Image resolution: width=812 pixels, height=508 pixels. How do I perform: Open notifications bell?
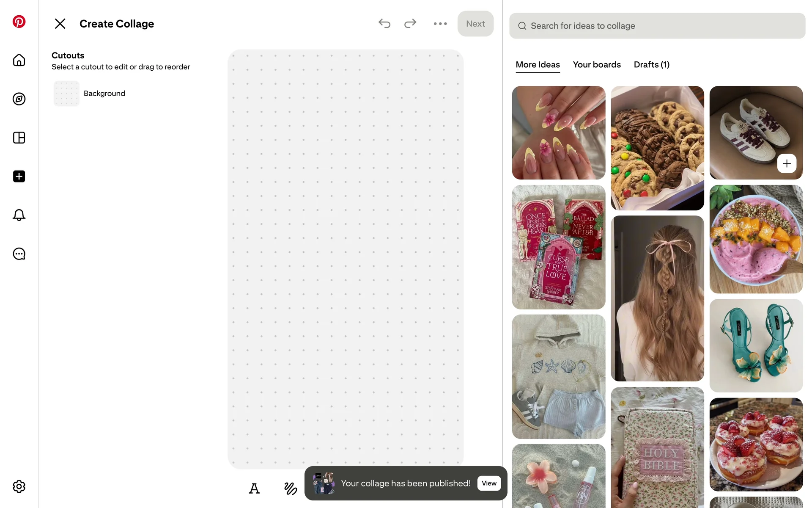(19, 215)
